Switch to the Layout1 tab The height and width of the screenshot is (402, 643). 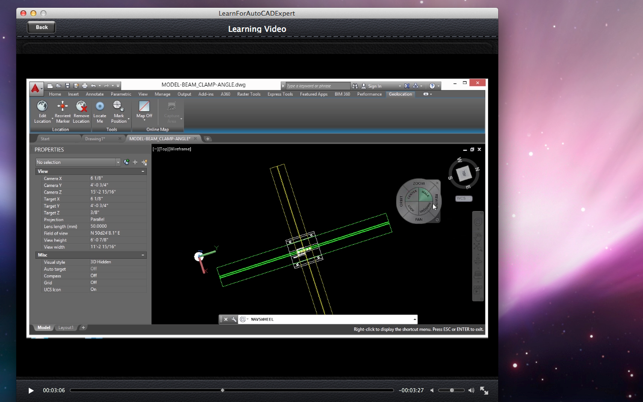tap(65, 327)
